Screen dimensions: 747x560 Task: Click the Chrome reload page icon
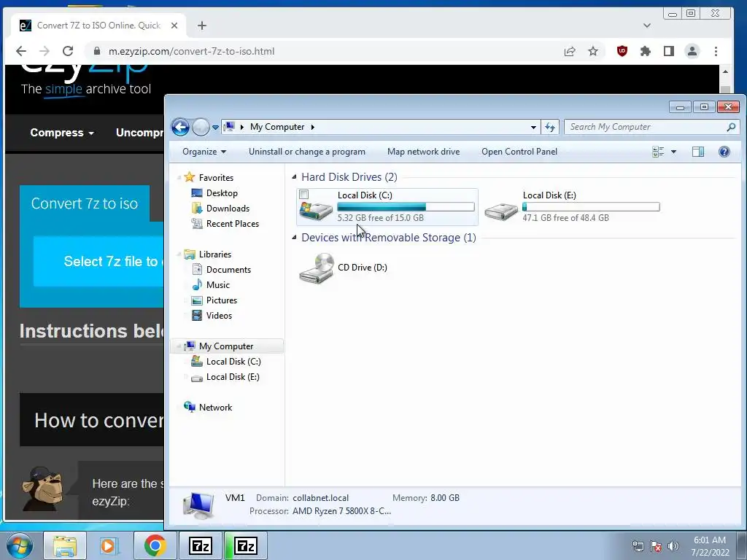(x=68, y=51)
